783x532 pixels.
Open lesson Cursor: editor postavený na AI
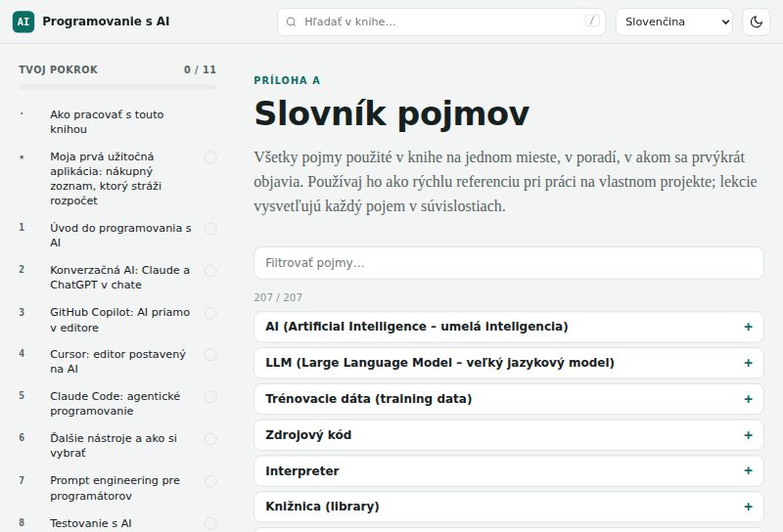[x=117, y=361]
